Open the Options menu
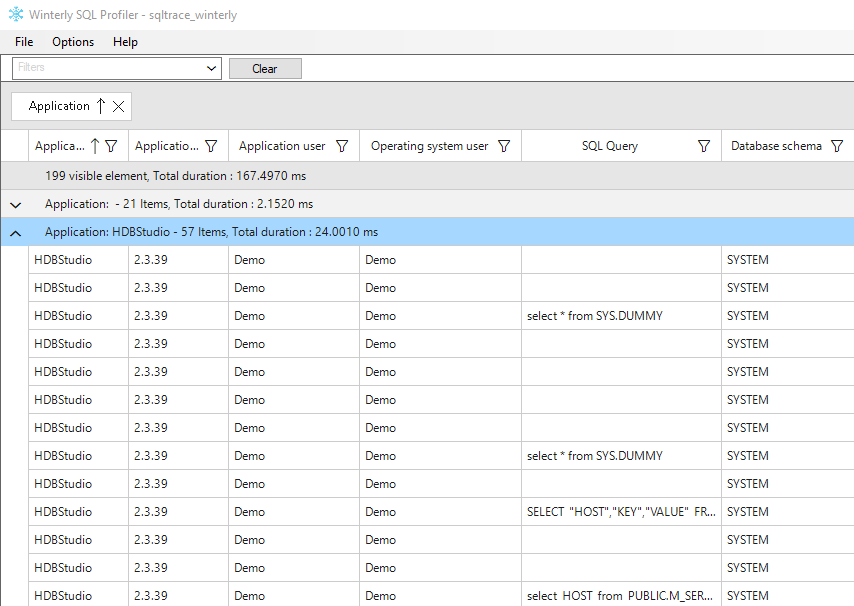 (x=73, y=42)
